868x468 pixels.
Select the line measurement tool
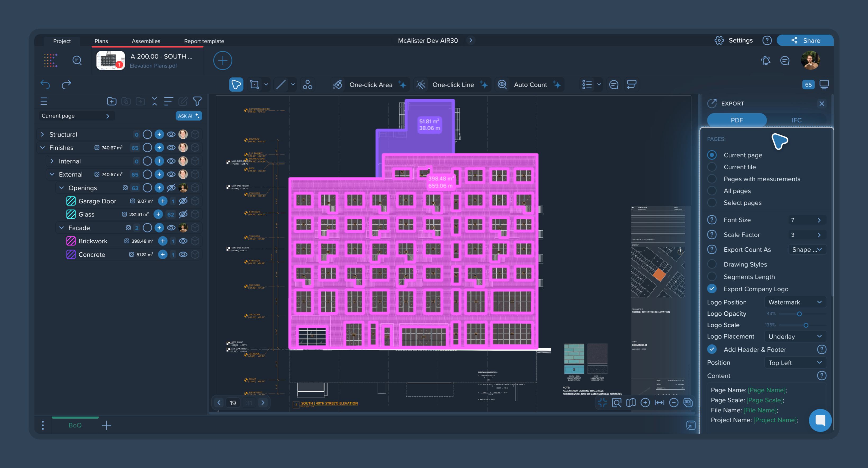coord(281,84)
